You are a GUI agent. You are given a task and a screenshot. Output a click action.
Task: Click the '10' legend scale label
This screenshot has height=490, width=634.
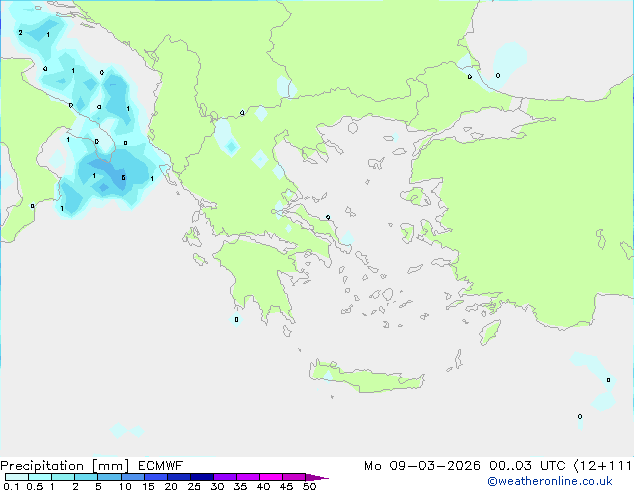tap(125, 486)
